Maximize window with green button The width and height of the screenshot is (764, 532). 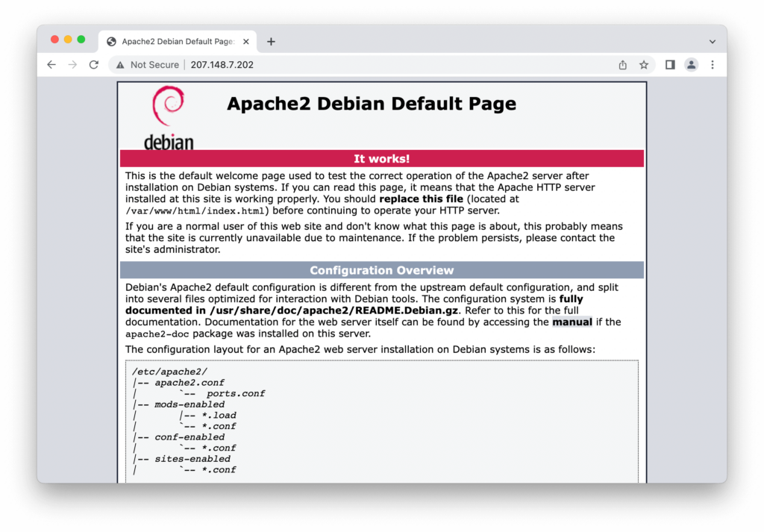click(81, 40)
